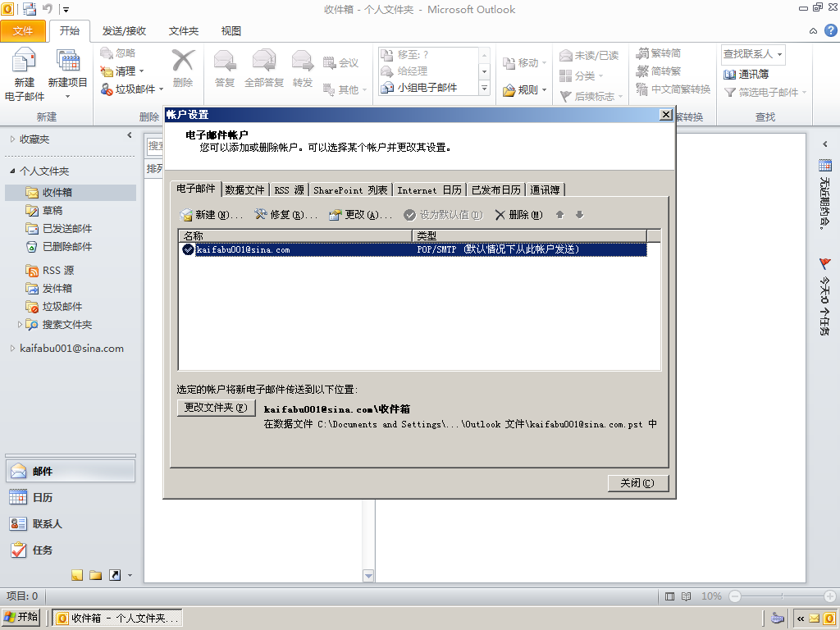Click the Delete (删除) X icon in ribbon

[183, 61]
